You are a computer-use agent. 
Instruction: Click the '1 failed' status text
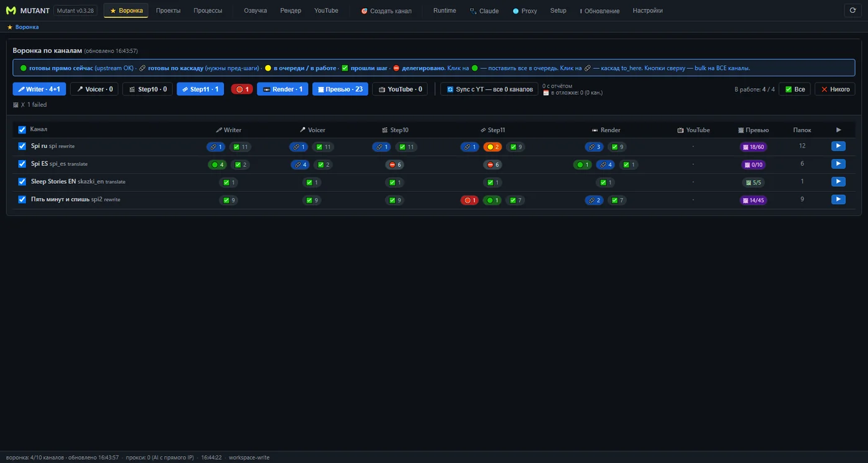[37, 105]
